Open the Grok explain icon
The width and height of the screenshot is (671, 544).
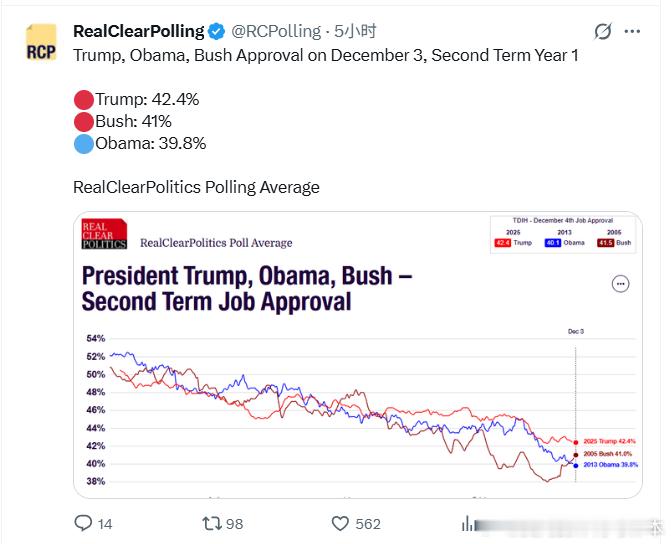602,31
